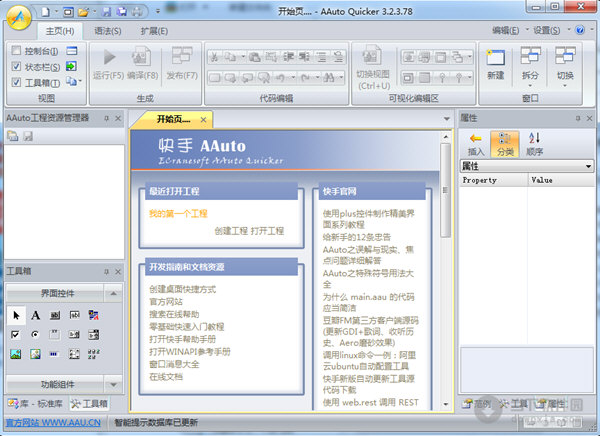Click the new file icon in quick access toolbar

click(x=46, y=12)
